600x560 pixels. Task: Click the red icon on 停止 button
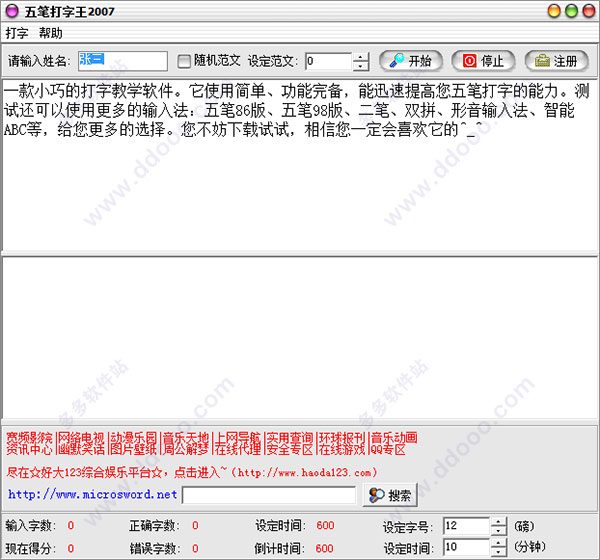pyautogui.click(x=469, y=61)
